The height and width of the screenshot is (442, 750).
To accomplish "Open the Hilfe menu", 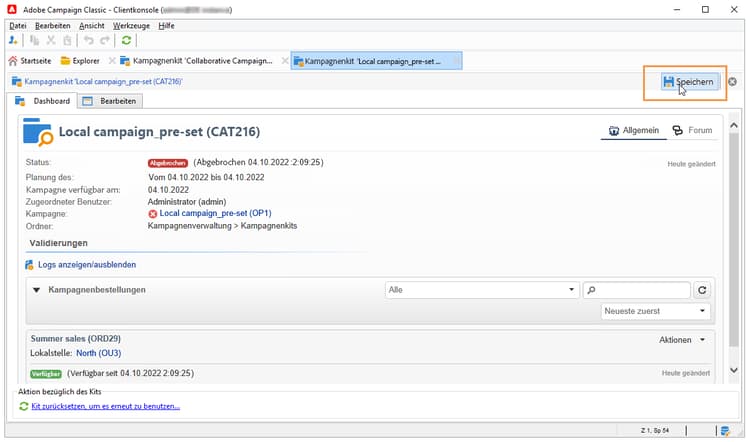I will click(x=166, y=26).
